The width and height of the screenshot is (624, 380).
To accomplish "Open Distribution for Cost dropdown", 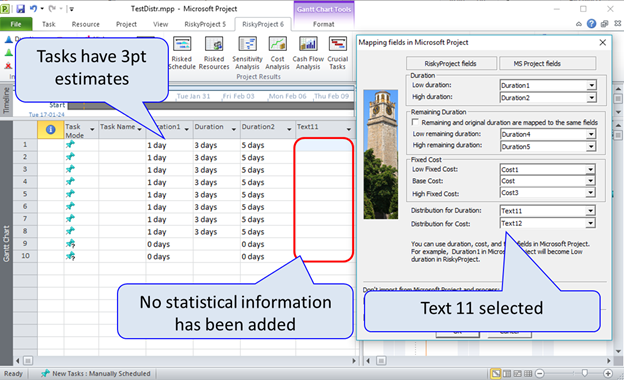I will tap(591, 224).
